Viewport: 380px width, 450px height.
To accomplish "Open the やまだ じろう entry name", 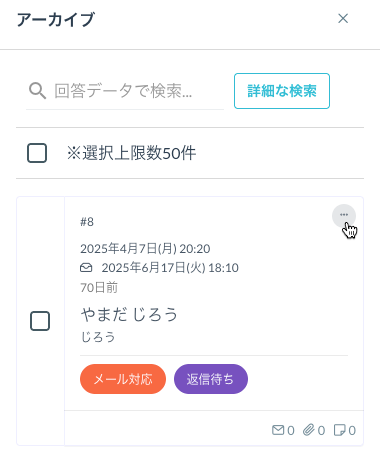I will pyautogui.click(x=129, y=314).
